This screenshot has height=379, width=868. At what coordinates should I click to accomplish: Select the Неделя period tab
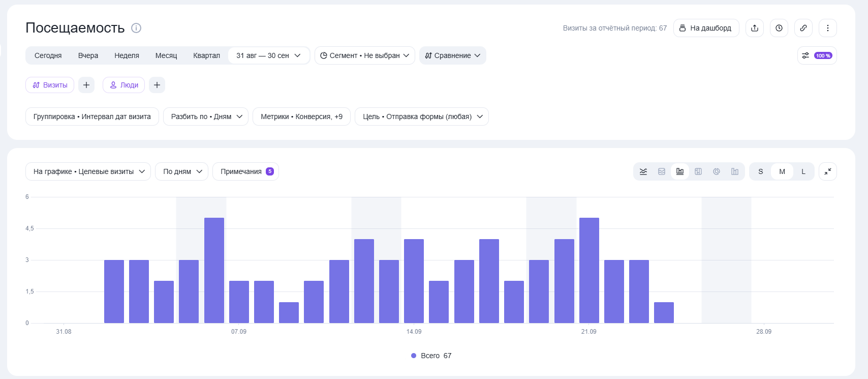(127, 55)
